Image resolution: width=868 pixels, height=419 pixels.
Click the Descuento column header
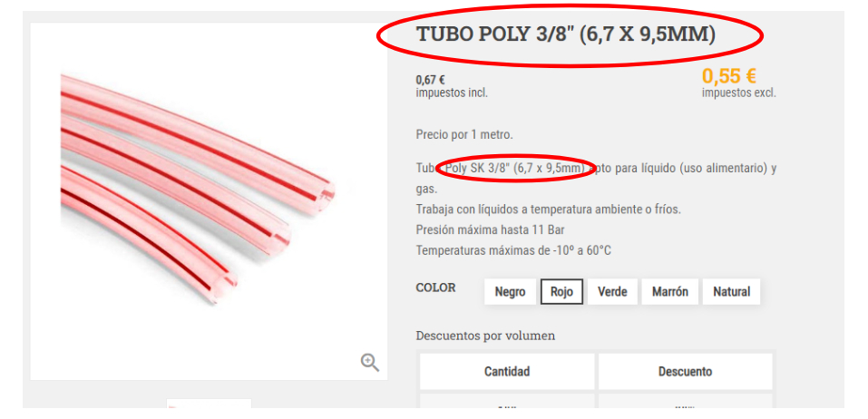coord(686,372)
